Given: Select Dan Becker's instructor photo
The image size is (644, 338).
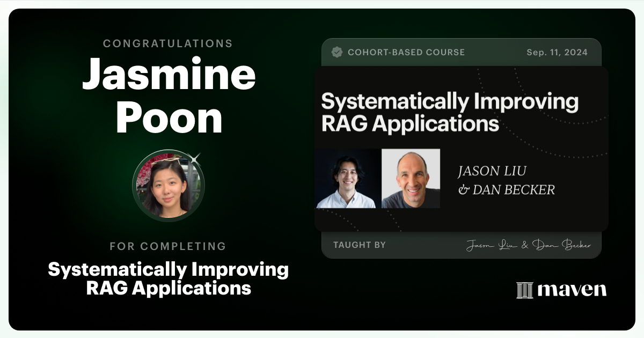Looking at the screenshot, I should point(411,178).
